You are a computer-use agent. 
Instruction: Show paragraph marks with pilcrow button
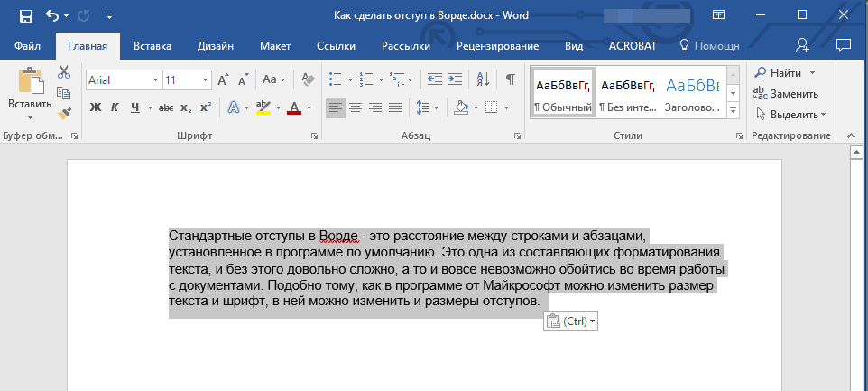[x=510, y=79]
